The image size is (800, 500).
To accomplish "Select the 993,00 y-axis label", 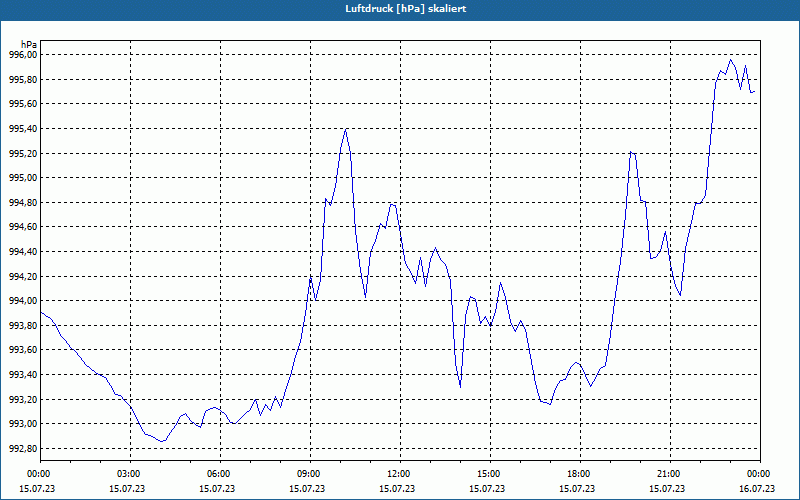I will (x=23, y=424).
